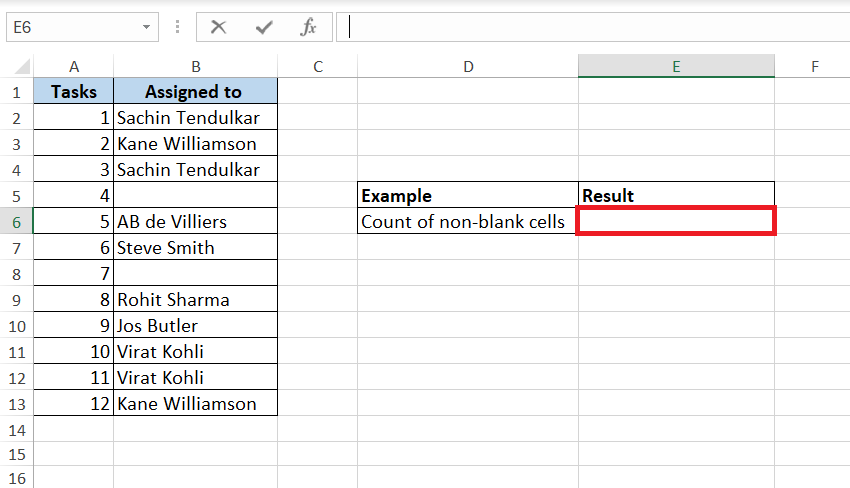
Task: Select row 5 header
Action: [16, 195]
